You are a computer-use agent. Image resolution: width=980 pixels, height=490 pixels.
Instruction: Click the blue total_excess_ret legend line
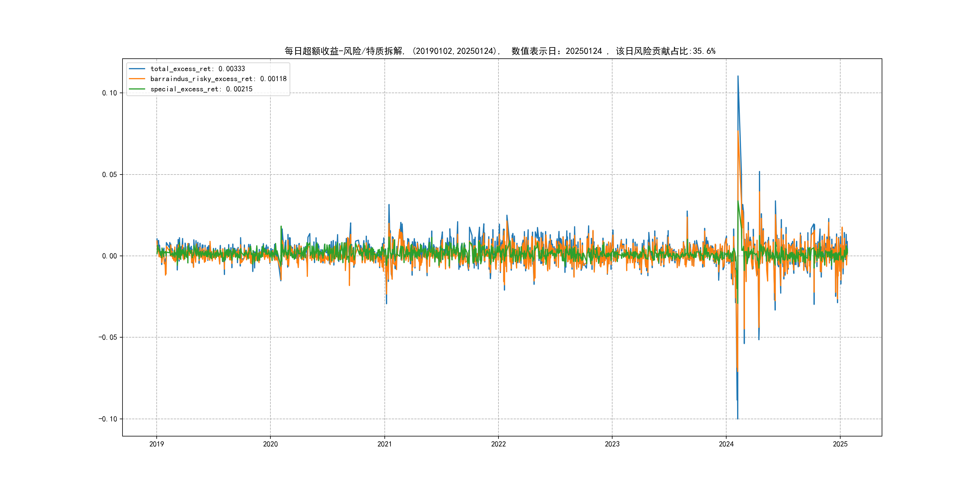[137, 69]
